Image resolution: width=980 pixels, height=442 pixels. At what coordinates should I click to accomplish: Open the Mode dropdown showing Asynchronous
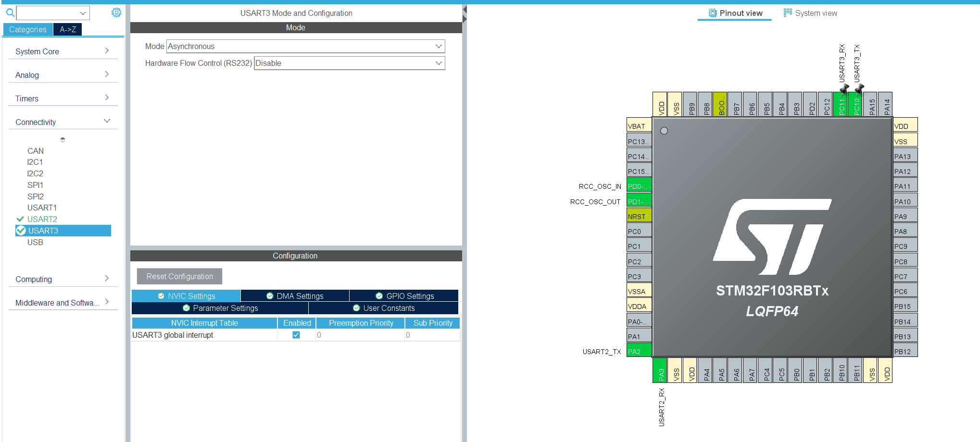(x=305, y=46)
